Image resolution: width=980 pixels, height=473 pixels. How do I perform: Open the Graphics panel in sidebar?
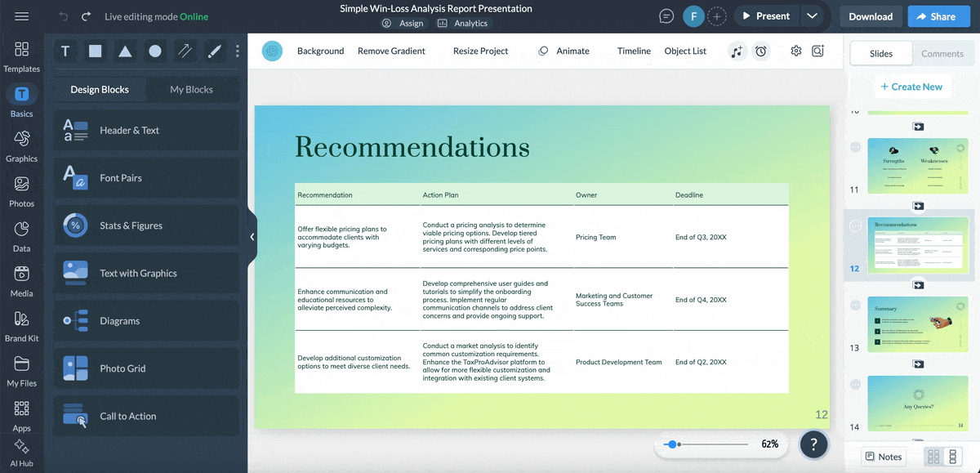click(21, 146)
